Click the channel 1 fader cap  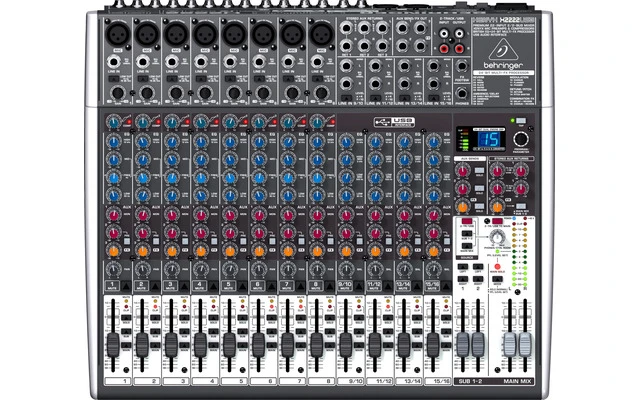(113, 345)
